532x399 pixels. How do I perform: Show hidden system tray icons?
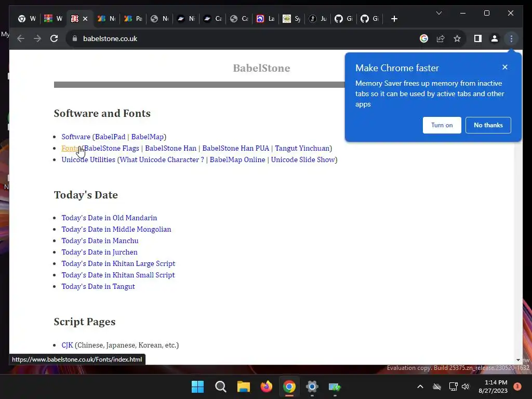click(x=420, y=387)
